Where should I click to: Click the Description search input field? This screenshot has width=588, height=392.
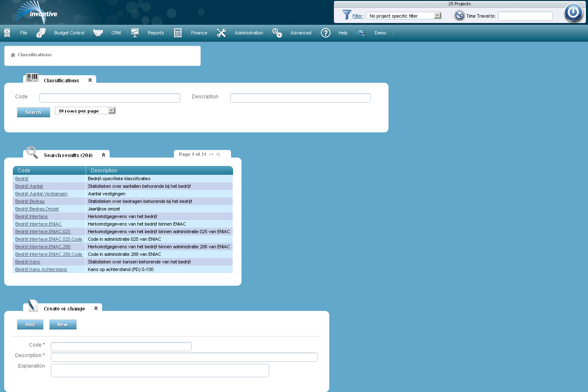[x=300, y=98]
